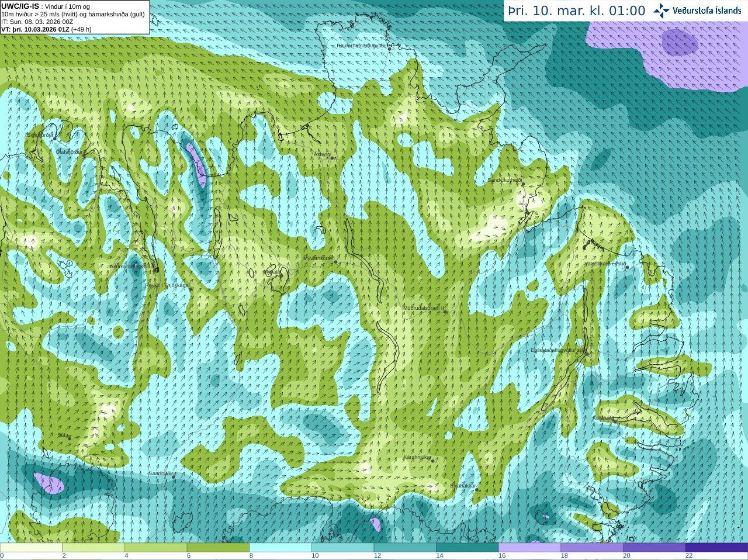Select the Mývatnsöræfi station label
Screen dimensions: 748x560
click(x=318, y=258)
